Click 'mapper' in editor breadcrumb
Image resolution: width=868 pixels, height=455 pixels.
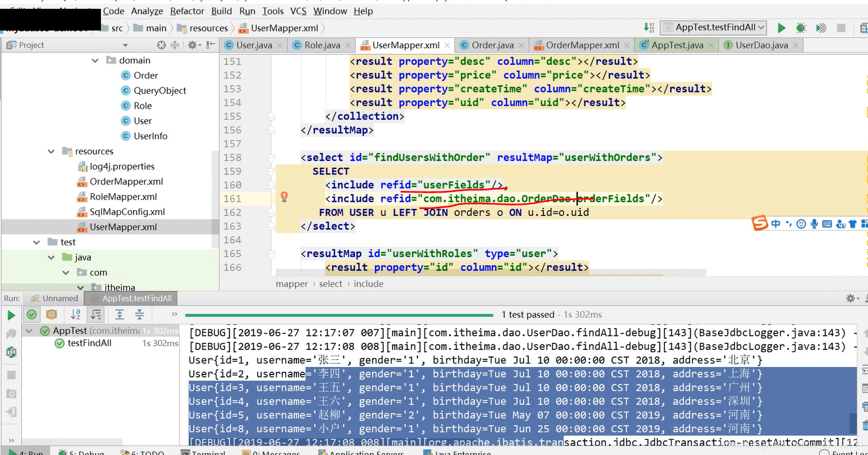tap(292, 284)
